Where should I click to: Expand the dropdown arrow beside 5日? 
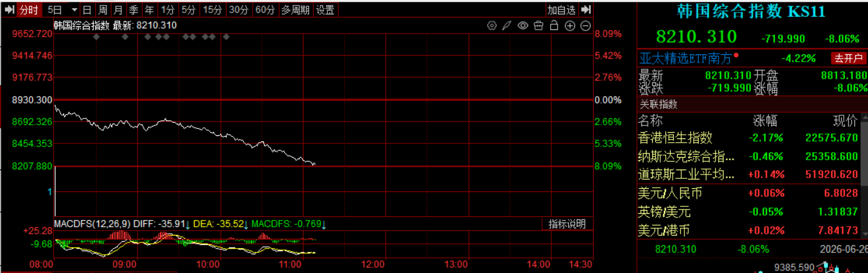point(75,9)
